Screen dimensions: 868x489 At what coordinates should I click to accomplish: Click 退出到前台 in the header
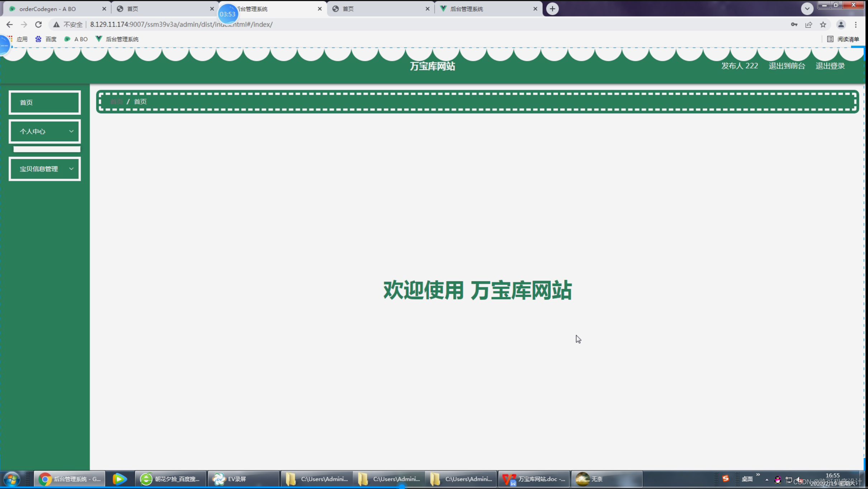[787, 66]
